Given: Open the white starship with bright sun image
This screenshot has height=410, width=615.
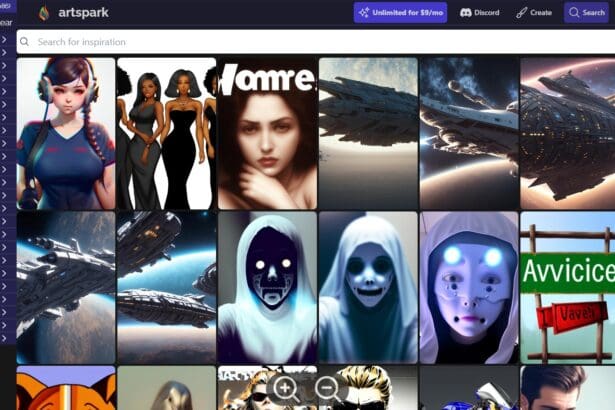Looking at the screenshot, I should [x=469, y=133].
